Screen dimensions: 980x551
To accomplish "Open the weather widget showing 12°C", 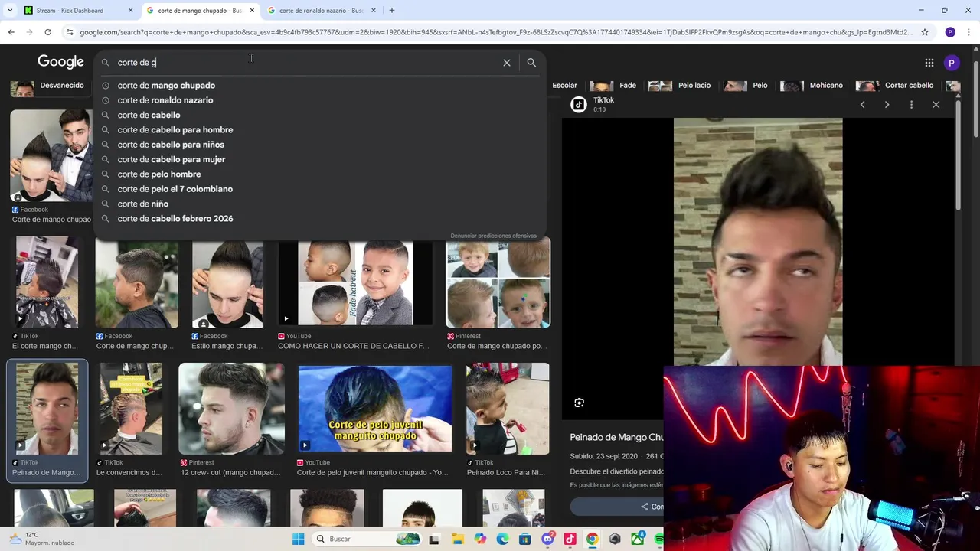I will pos(42,539).
